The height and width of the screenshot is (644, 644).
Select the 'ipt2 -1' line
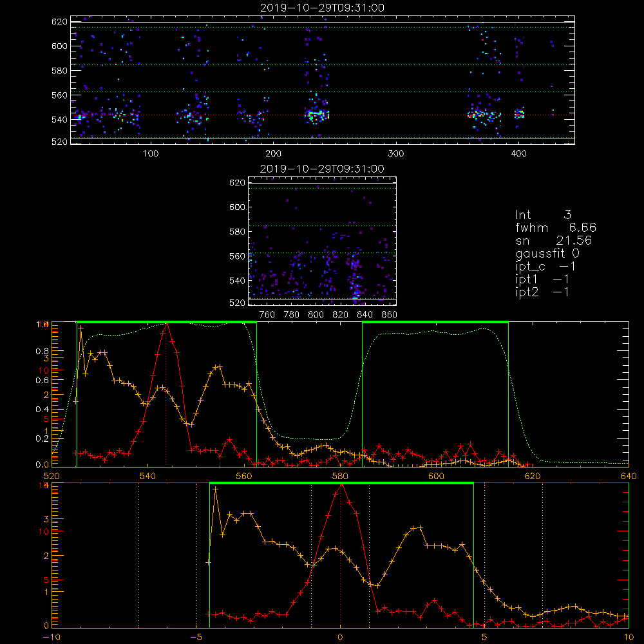click(x=542, y=292)
